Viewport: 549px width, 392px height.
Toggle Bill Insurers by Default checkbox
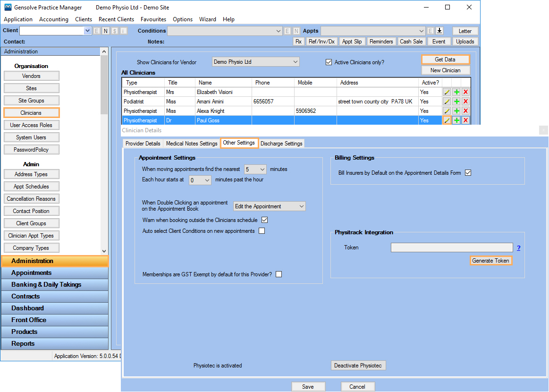click(468, 173)
